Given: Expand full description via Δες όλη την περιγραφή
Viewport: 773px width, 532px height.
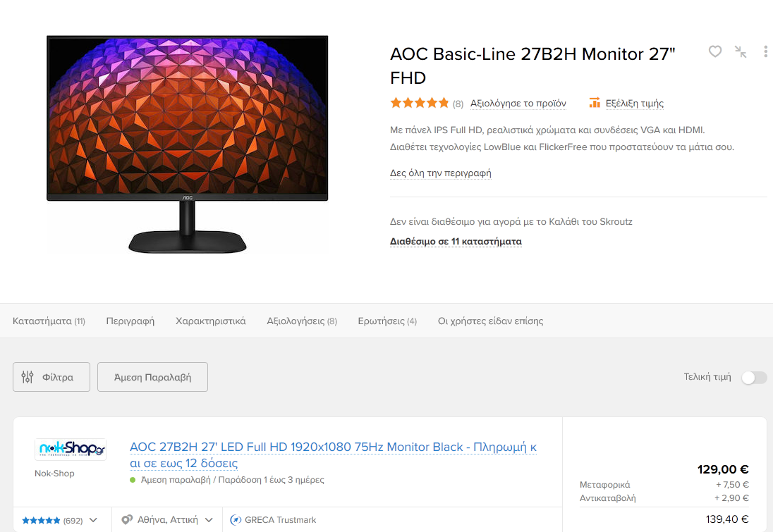Looking at the screenshot, I should pos(440,173).
